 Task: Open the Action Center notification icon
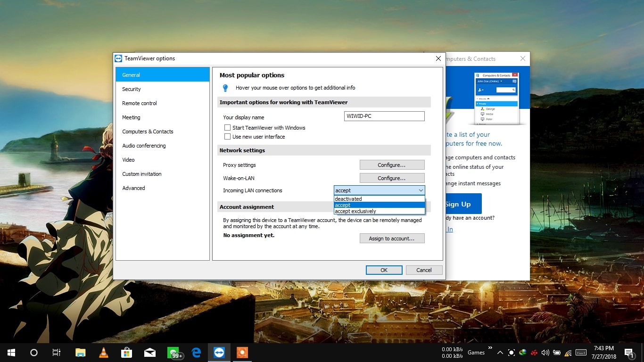[x=628, y=353]
